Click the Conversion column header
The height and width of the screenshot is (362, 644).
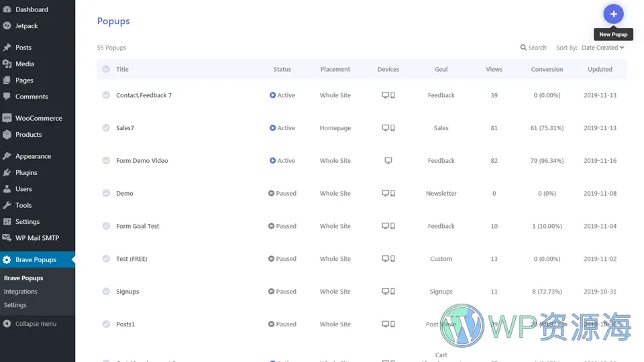547,69
